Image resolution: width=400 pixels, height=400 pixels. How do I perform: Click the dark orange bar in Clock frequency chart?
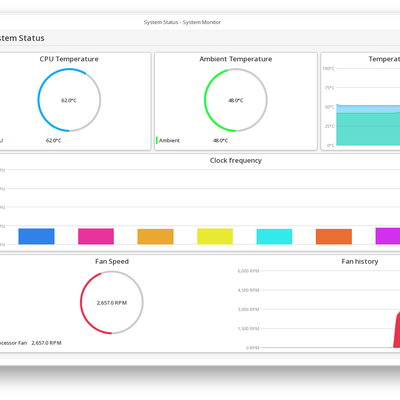(x=334, y=237)
